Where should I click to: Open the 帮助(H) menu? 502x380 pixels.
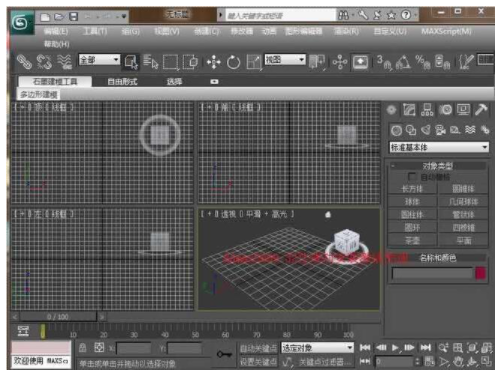point(57,44)
